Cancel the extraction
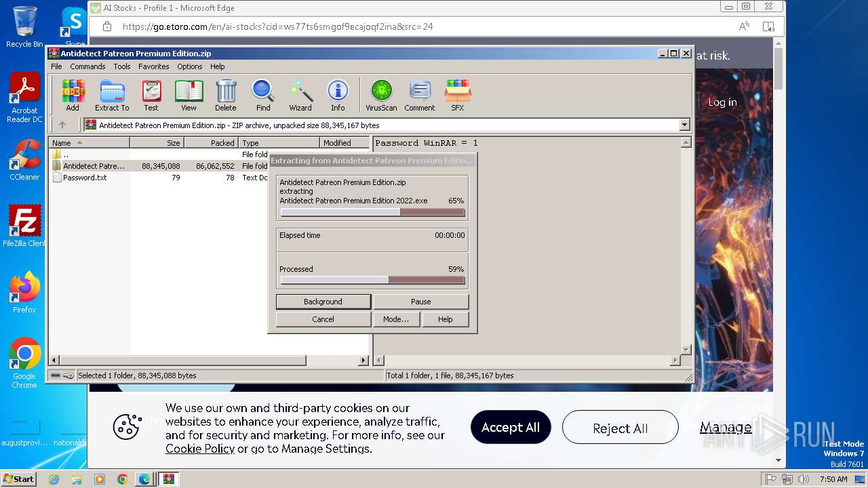 pyautogui.click(x=323, y=319)
